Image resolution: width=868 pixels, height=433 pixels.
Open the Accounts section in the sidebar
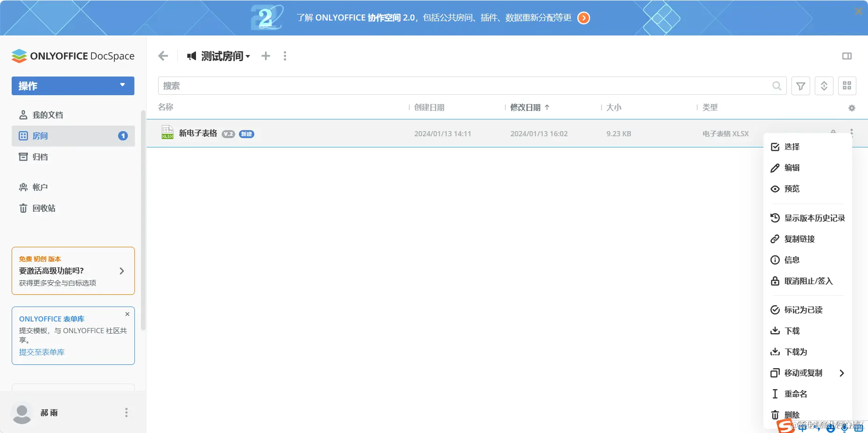[40, 187]
